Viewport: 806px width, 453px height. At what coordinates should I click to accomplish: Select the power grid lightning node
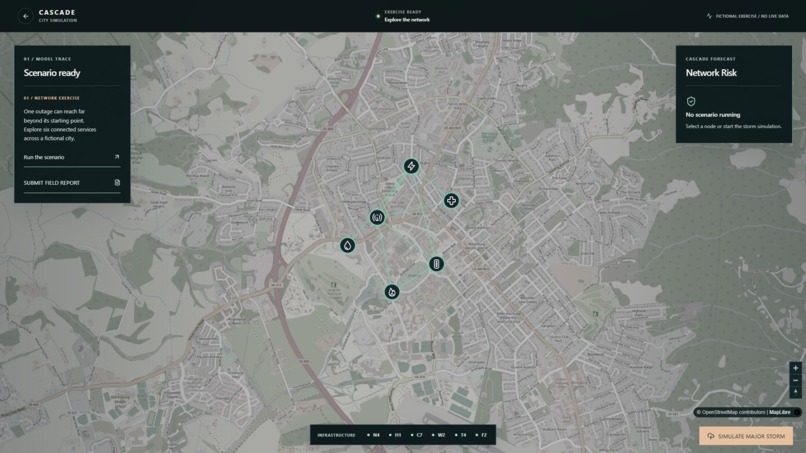411,166
